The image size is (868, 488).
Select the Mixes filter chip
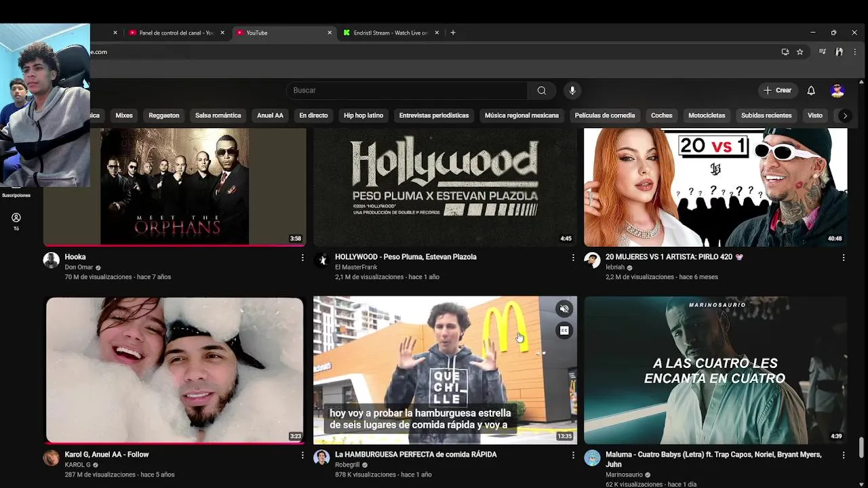(x=124, y=115)
